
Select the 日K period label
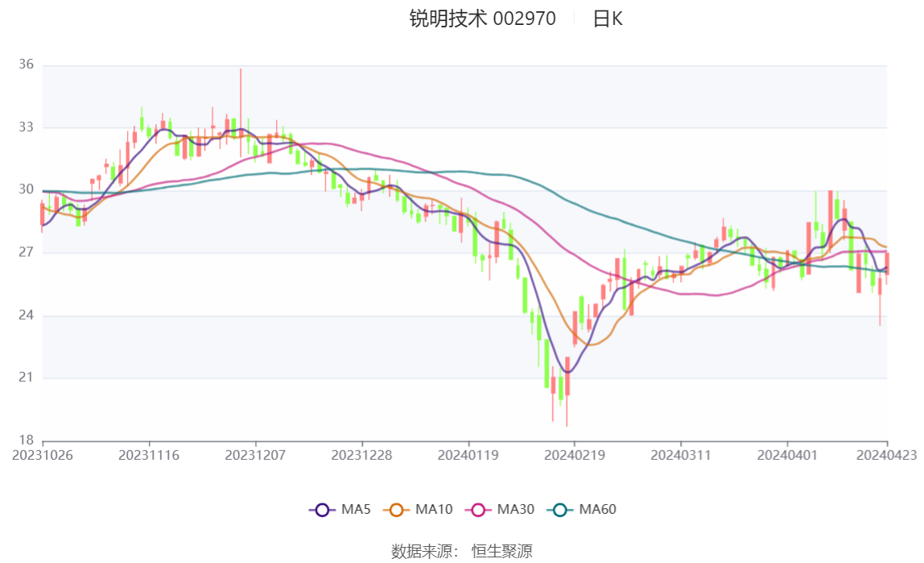[608, 19]
